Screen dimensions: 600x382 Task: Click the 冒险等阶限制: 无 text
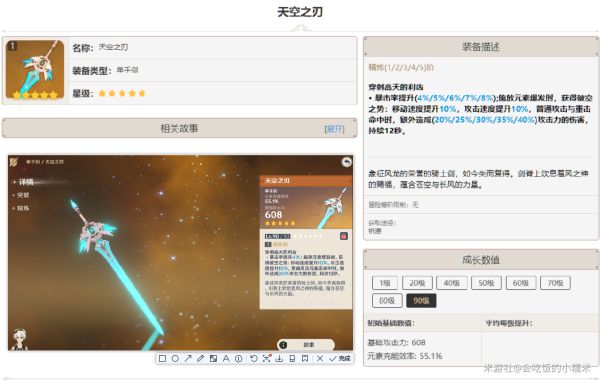click(x=393, y=205)
